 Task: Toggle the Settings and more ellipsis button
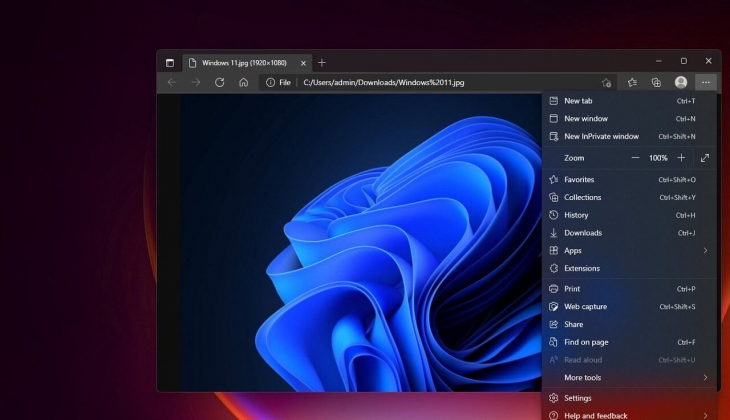pos(706,82)
